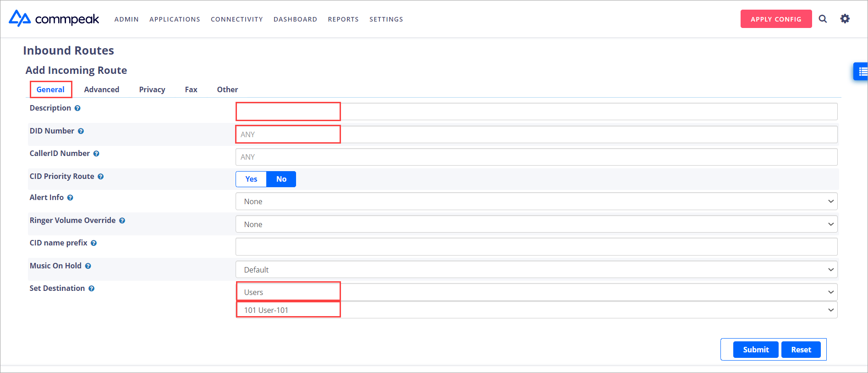Focus the DID Number input field
The image size is (868, 373).
[536, 134]
